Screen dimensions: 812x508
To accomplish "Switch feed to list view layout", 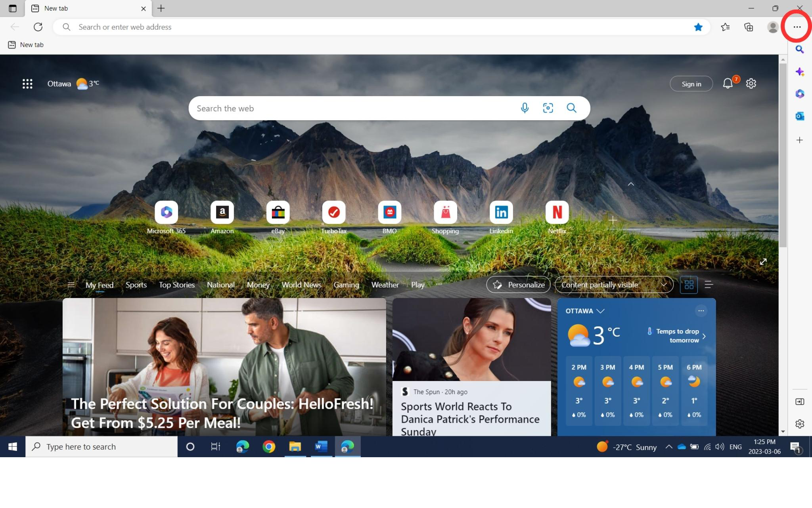I will point(709,285).
